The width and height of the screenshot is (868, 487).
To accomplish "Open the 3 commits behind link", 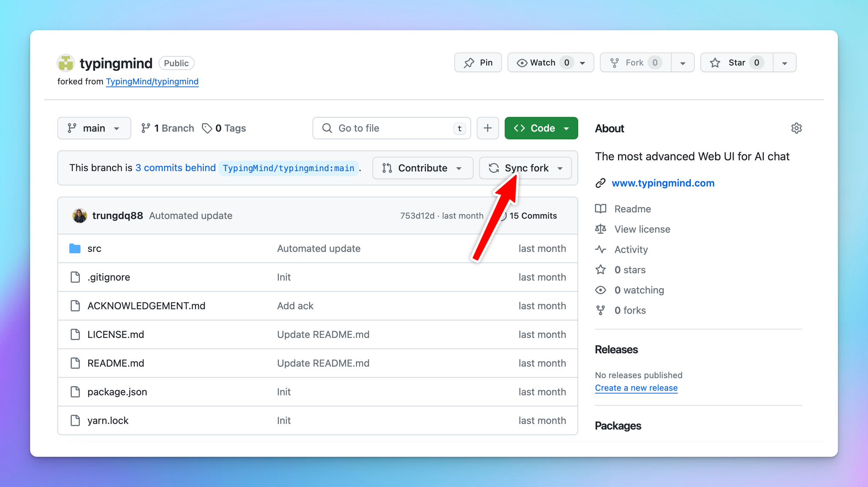I will tap(175, 168).
